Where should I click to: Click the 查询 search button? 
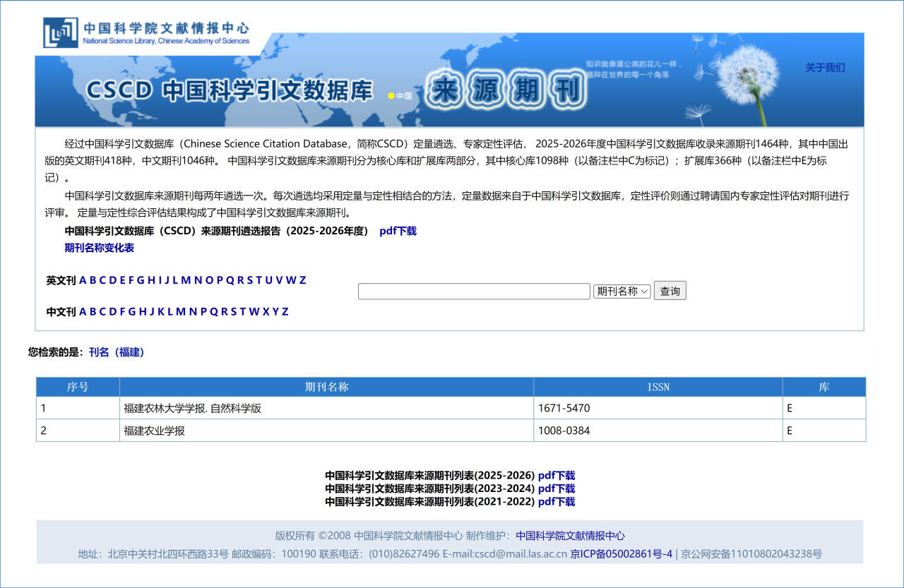coord(670,291)
